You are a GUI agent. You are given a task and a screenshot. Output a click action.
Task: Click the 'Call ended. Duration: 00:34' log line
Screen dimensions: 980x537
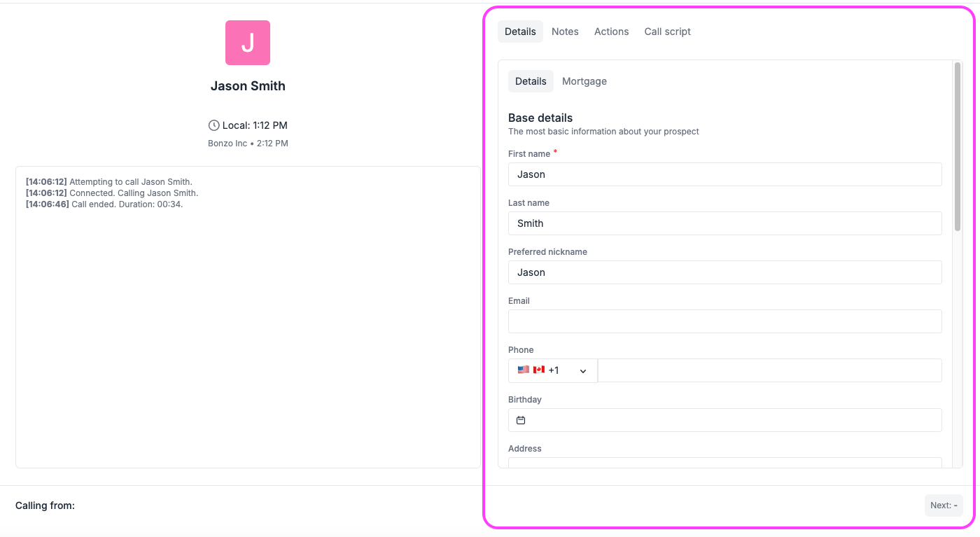104,204
